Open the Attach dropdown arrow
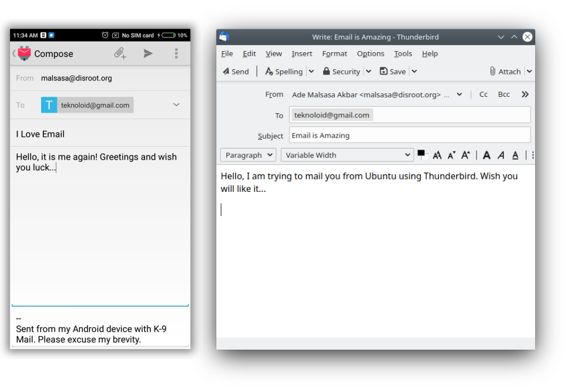This screenshot has width=571, height=392. coord(529,72)
